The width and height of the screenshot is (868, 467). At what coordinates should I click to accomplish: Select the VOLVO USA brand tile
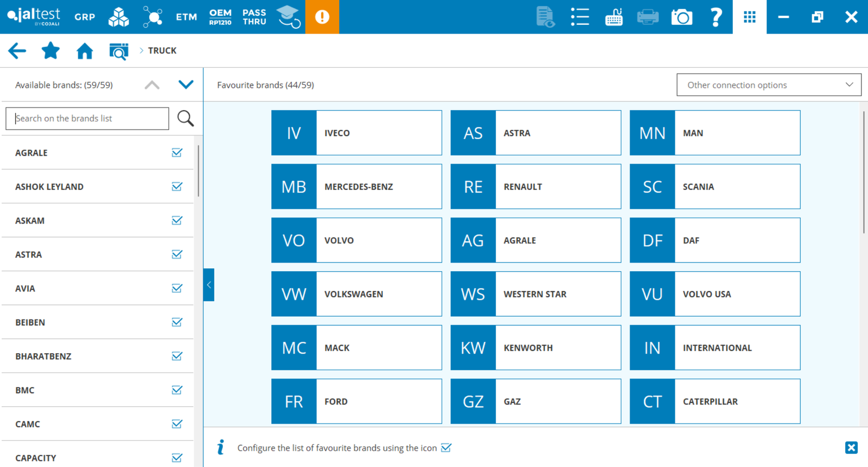coord(715,294)
